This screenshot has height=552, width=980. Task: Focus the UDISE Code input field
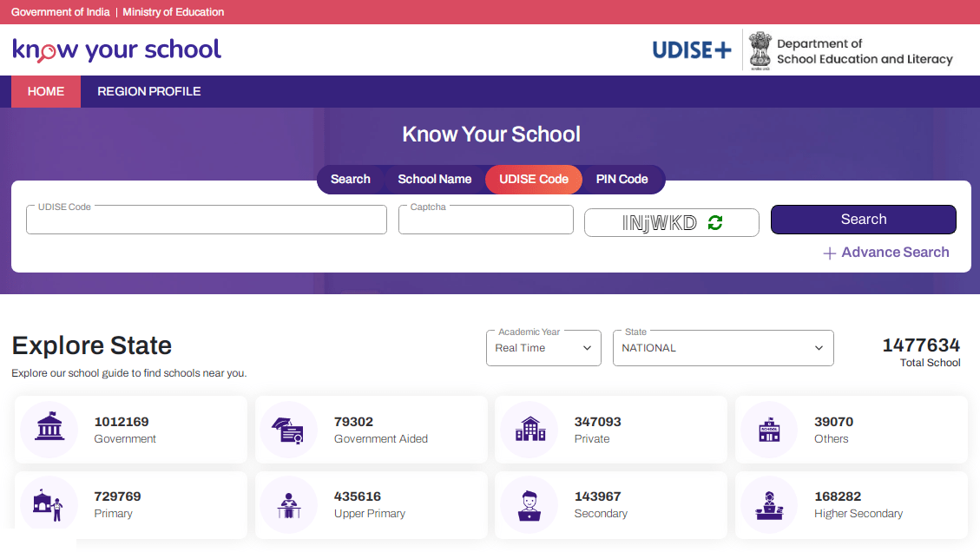[207, 220]
